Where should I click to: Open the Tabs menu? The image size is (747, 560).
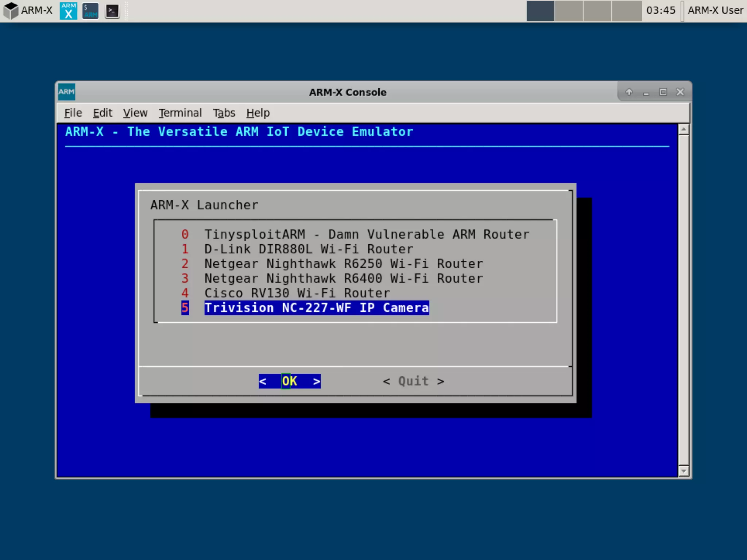[x=224, y=113]
